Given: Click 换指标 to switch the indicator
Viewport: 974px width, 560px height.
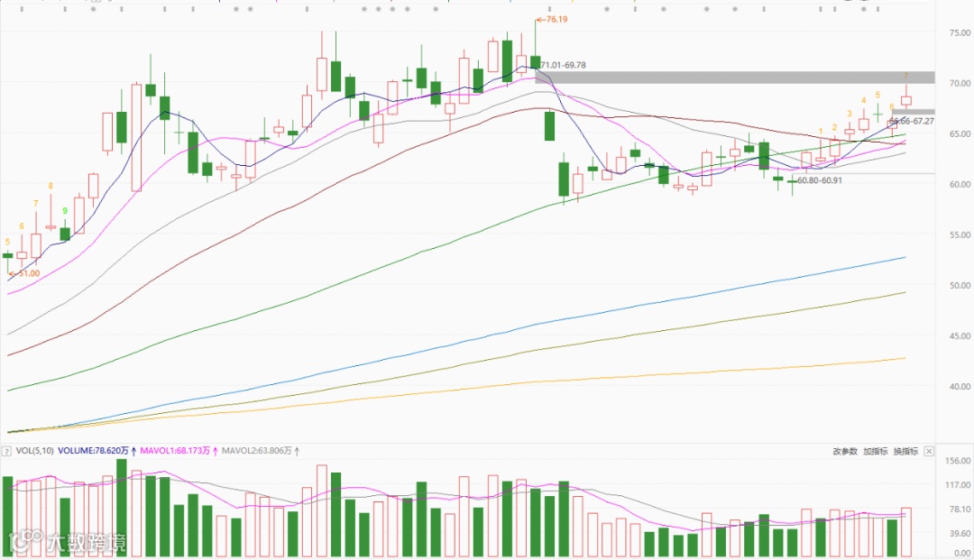Looking at the screenshot, I should point(905,452).
